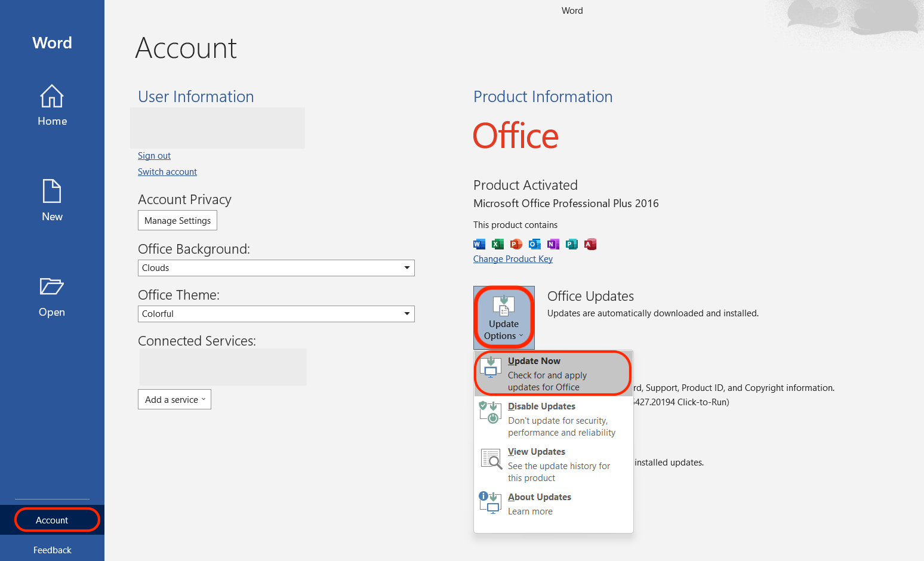Click the New document icon
Image resolution: width=924 pixels, height=561 pixels.
tap(52, 191)
